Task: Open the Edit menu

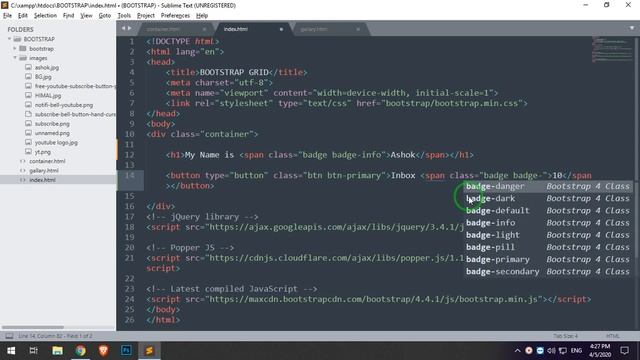Action: click(x=22, y=16)
